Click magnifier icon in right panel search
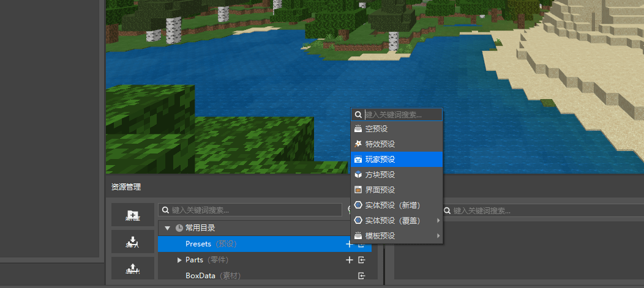Viewport: 644px width, 288px height. [x=447, y=210]
